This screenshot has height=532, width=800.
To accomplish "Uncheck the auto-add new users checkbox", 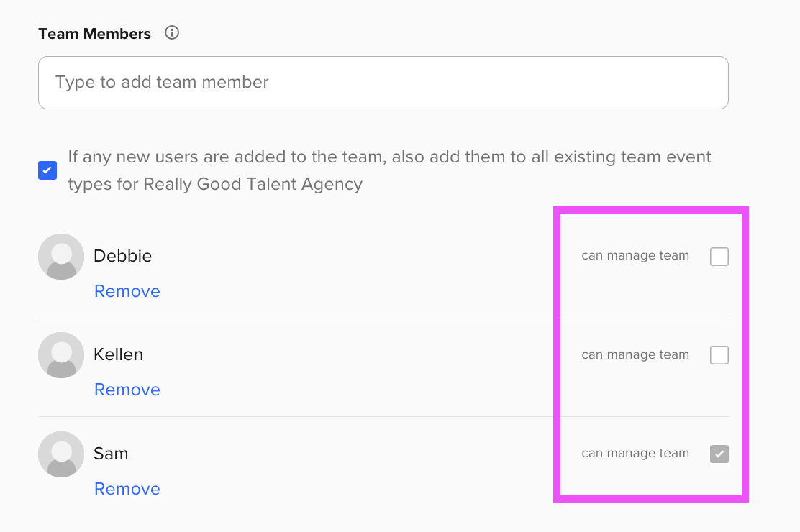I will tap(47, 170).
